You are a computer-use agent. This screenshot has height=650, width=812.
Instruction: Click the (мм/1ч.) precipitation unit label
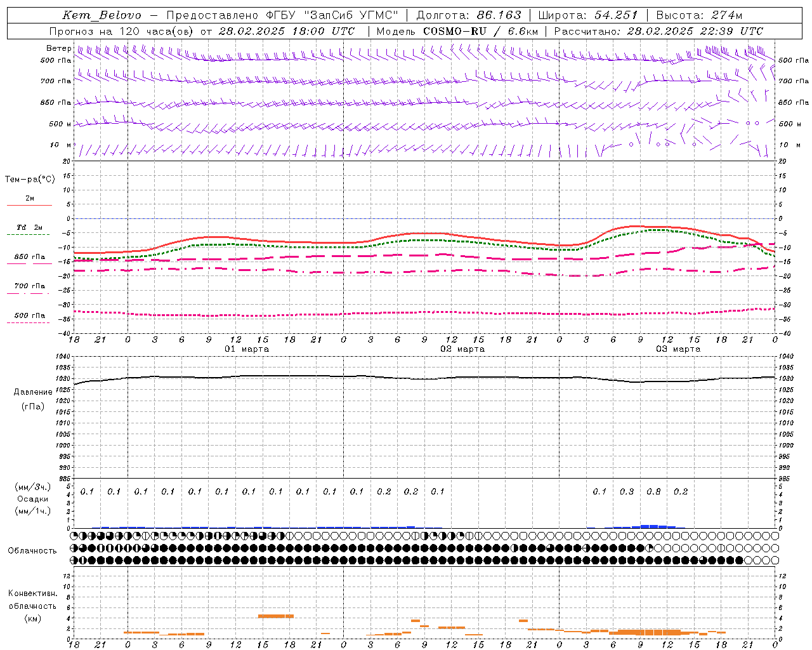(33, 512)
